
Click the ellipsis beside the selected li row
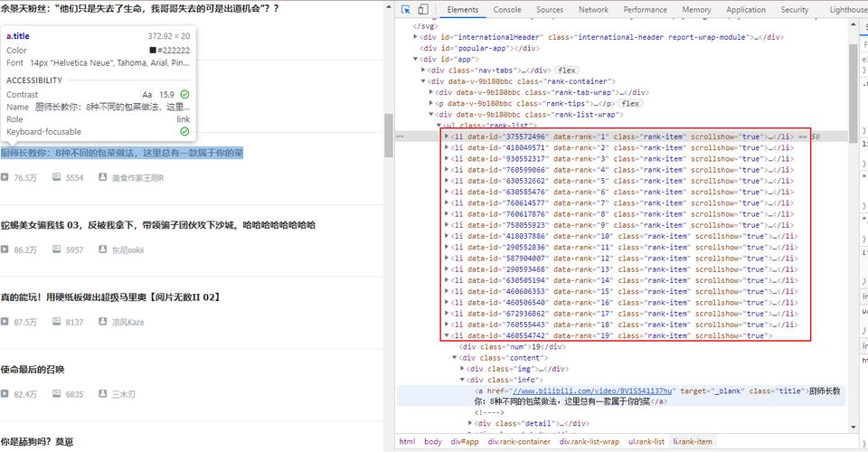pos(400,137)
